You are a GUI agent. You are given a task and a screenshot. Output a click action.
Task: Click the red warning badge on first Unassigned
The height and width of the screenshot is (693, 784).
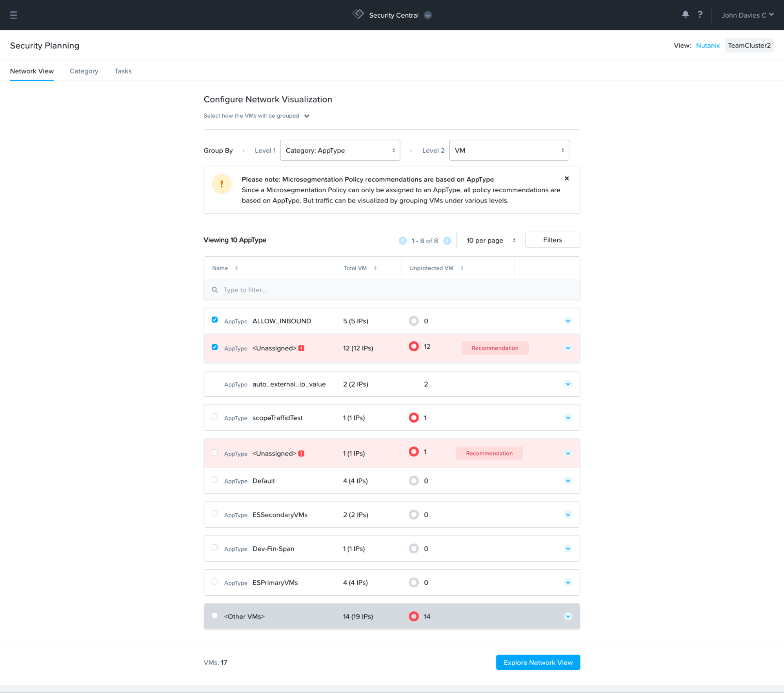(301, 348)
